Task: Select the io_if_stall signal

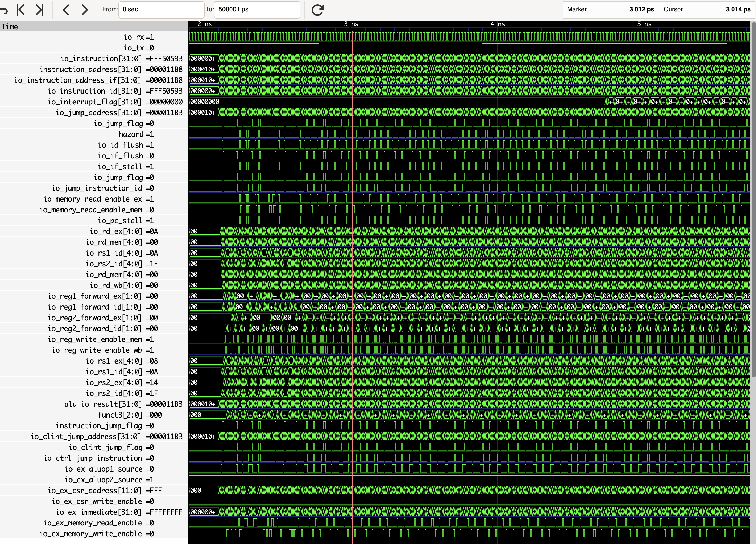Action: click(x=94, y=167)
